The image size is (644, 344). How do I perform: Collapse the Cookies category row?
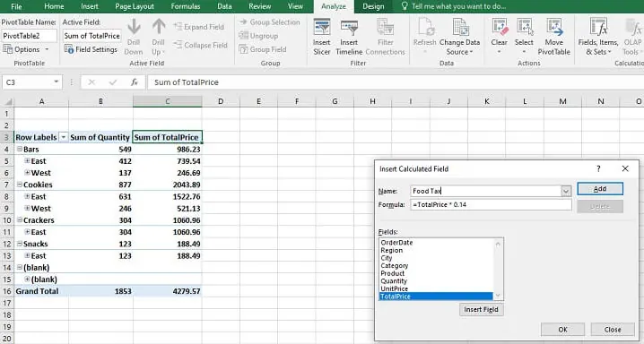(20, 185)
